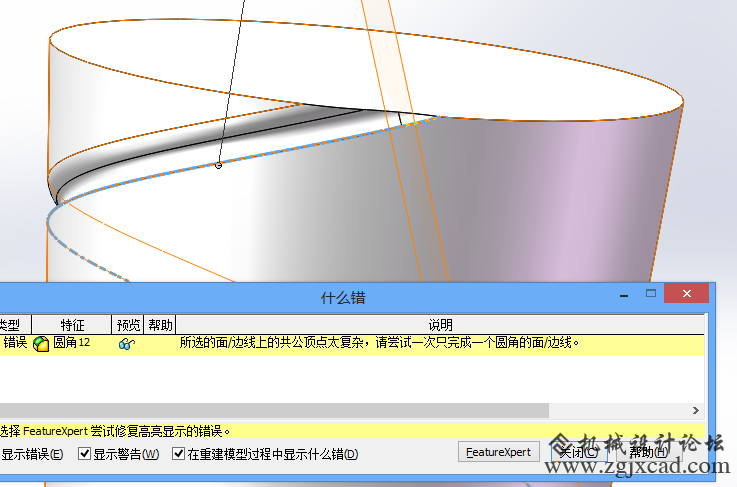Select the 说明 column header
This screenshot has height=487, width=737.
click(x=440, y=325)
